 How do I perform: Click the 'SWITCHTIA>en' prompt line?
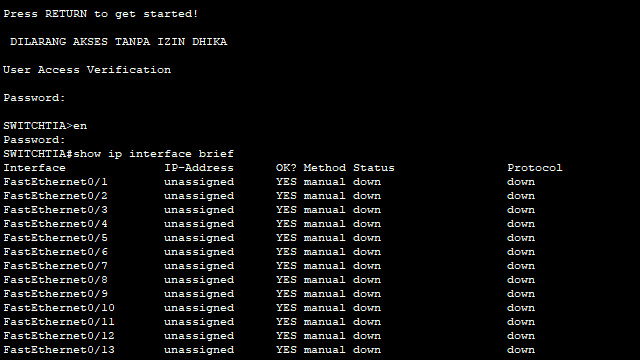click(x=45, y=126)
